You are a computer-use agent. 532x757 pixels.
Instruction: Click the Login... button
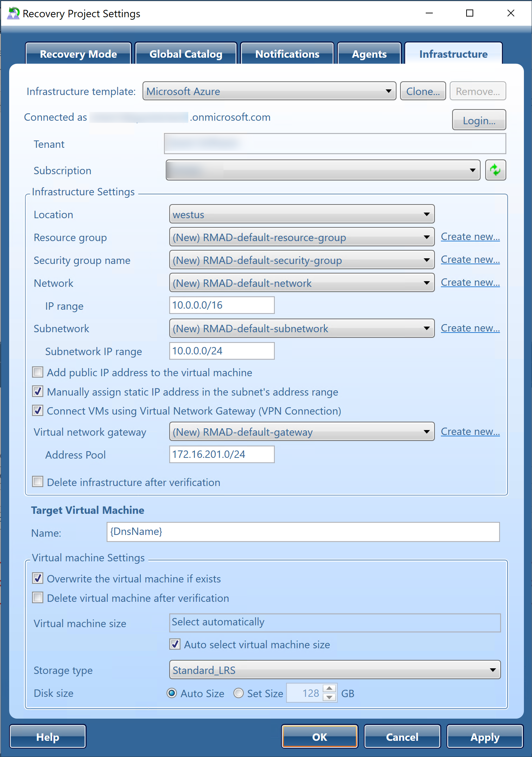tap(479, 120)
